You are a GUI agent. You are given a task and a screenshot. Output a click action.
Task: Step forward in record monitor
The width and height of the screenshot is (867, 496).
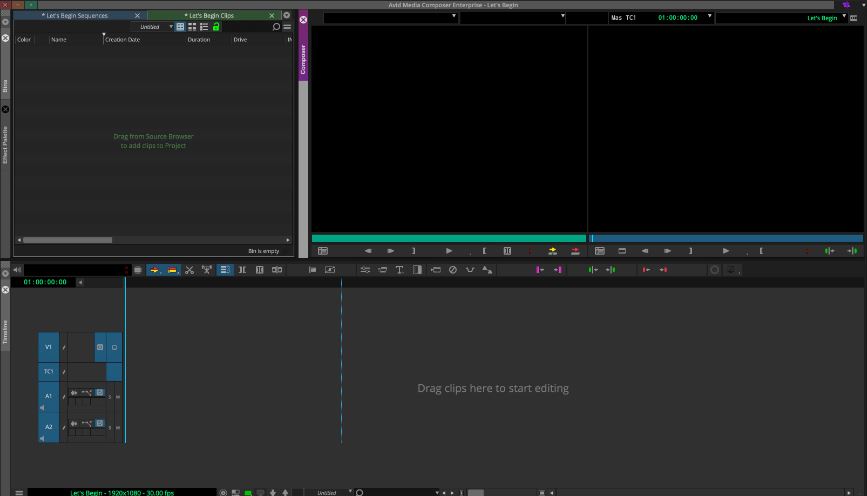coord(667,251)
